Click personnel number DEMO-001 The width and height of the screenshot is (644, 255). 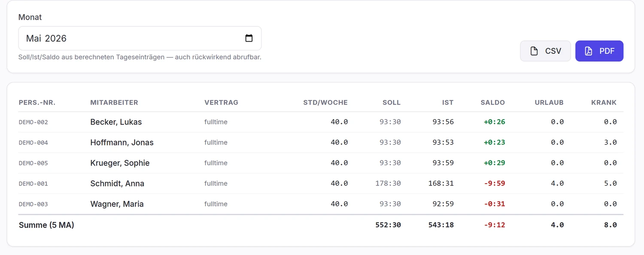tap(33, 184)
